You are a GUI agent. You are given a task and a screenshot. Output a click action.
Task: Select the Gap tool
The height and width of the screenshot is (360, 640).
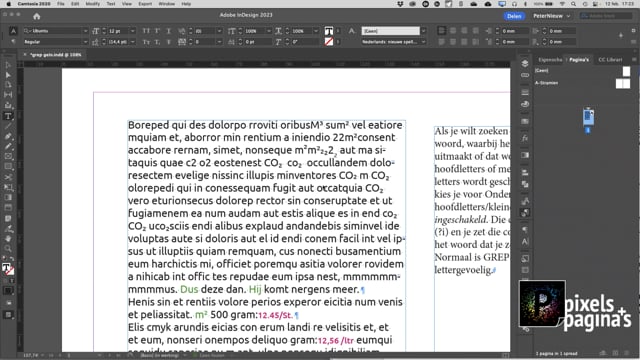pyautogui.click(x=8, y=95)
